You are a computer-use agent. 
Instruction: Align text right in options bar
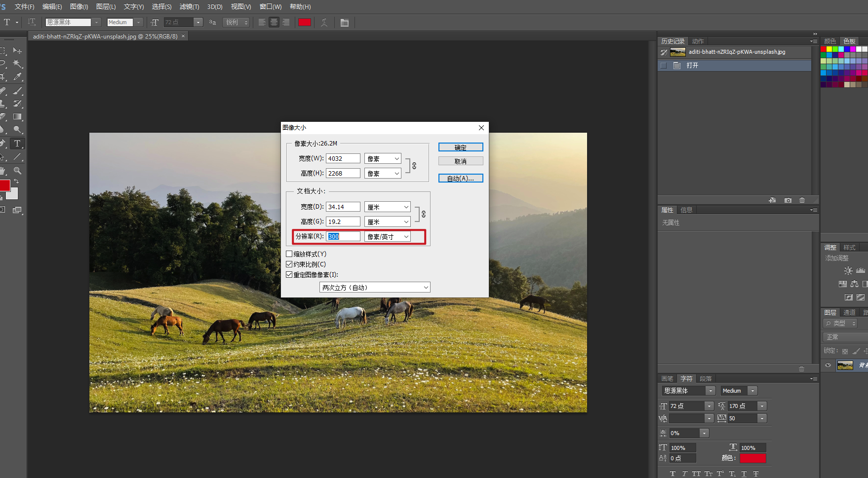point(286,22)
